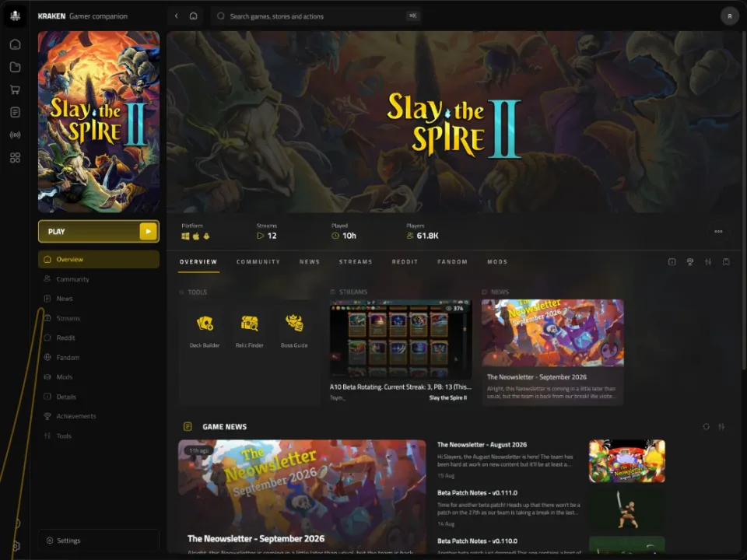Open the large Neowsletter September 2026 banner
Image resolution: width=747 pixels, height=560 pixels.
302,496
